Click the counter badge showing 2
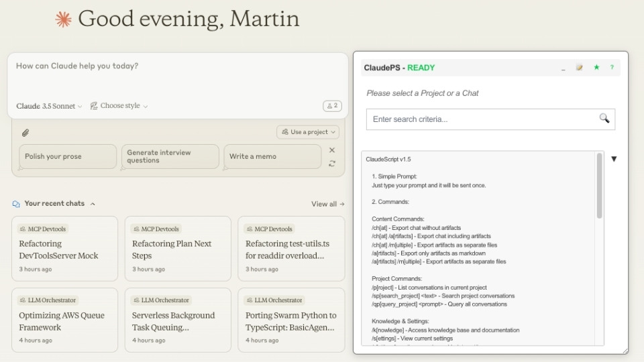 point(332,106)
